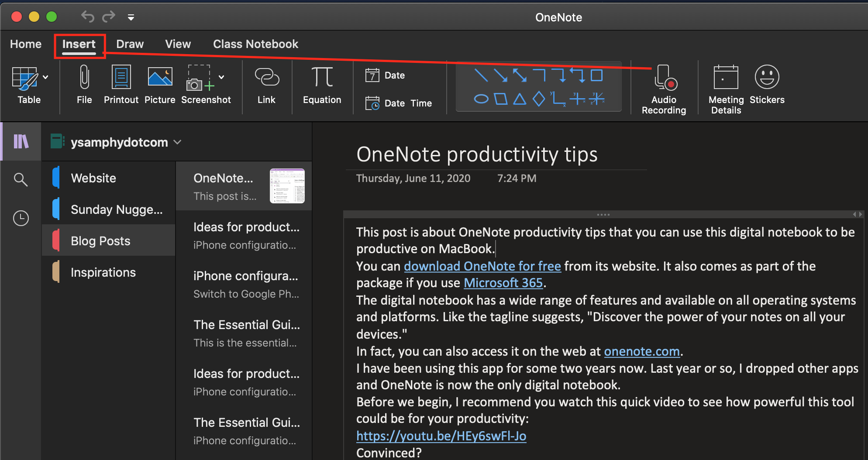868x460 pixels.
Task: Expand the Screenshot dropdown arrow
Action: pos(221,77)
